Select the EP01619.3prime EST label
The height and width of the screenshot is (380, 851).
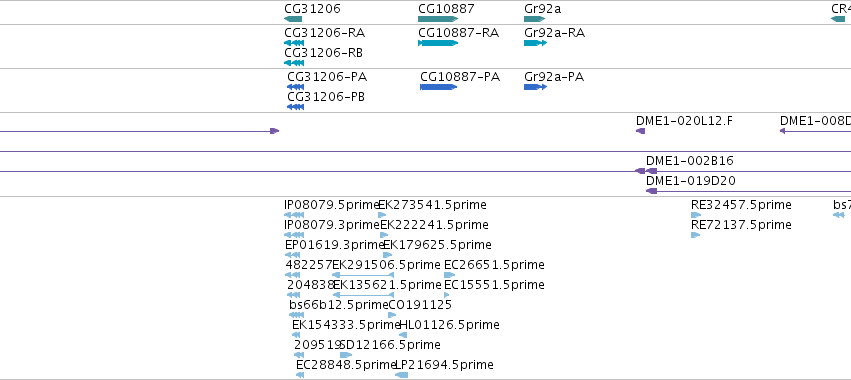(x=335, y=245)
